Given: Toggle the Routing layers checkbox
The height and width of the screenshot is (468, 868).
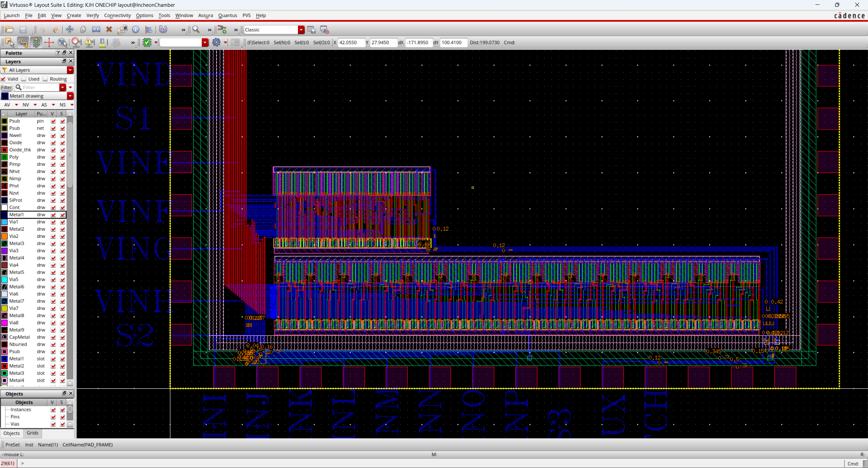Looking at the screenshot, I should pos(45,79).
